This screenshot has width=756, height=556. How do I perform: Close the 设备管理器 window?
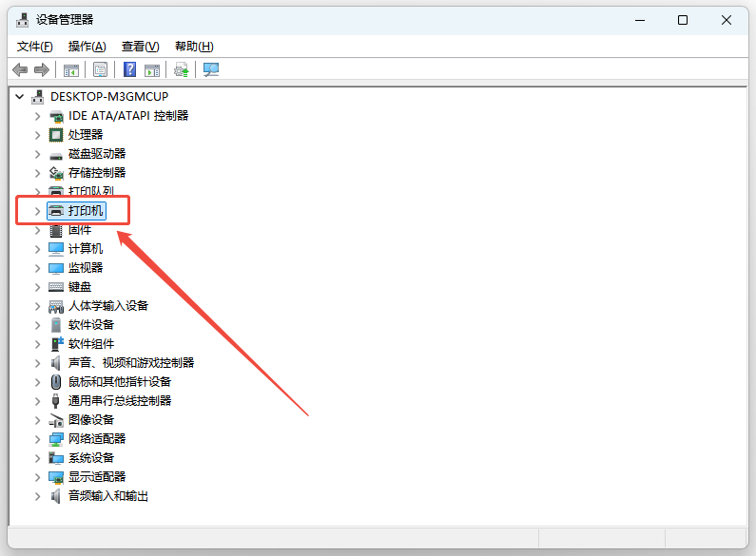point(727,20)
